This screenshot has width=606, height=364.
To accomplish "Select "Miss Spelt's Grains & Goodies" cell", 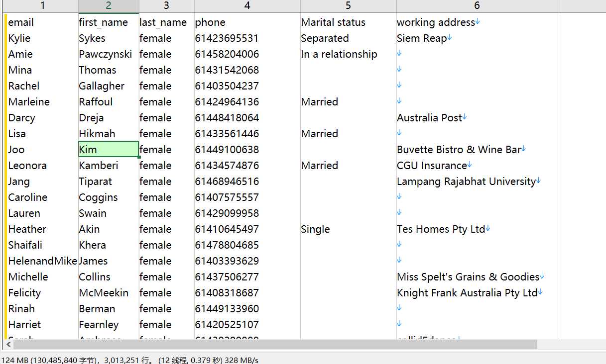I will (x=477, y=277).
